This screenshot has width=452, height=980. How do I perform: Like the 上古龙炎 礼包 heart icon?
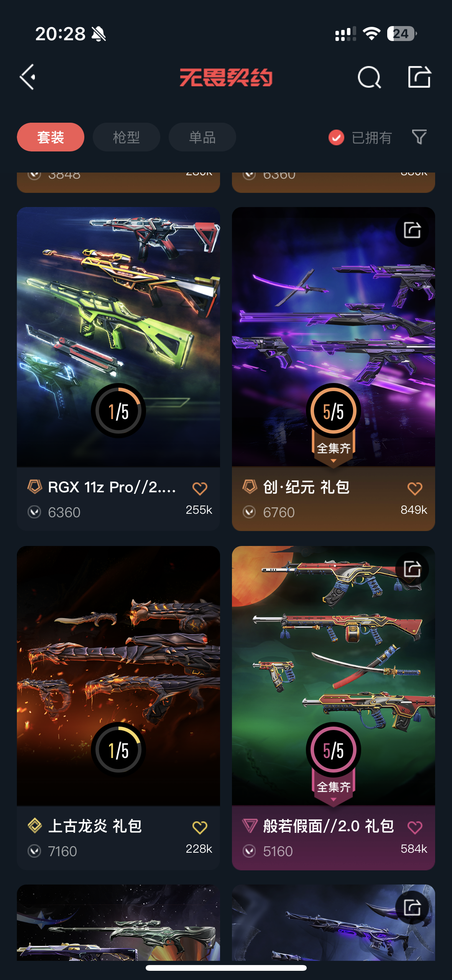tap(200, 827)
